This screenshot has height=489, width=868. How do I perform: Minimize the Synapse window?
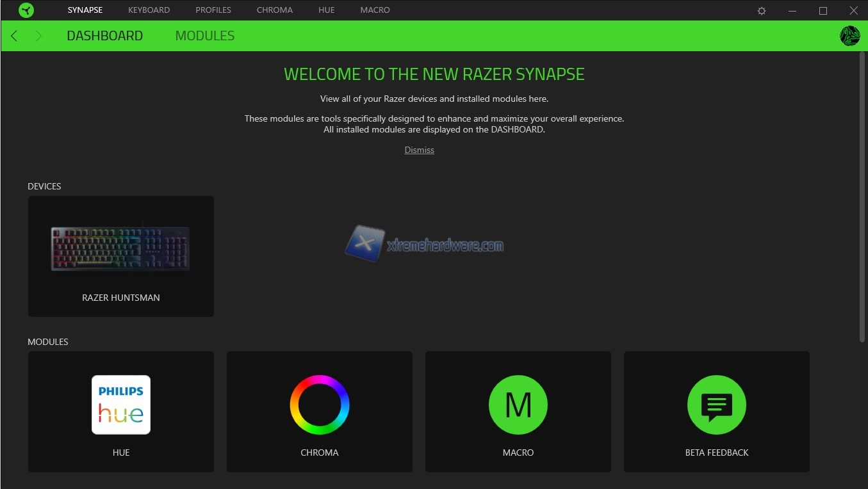point(793,11)
